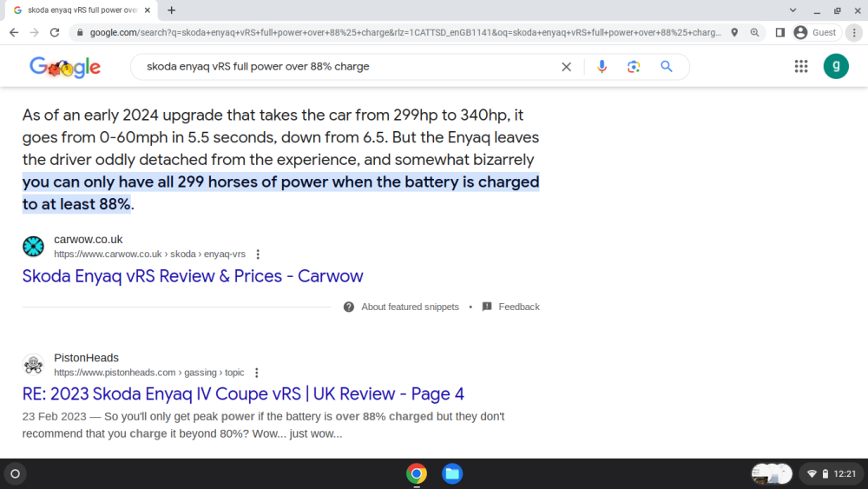Go back to the previous page
Viewport: 868px width, 489px height.
click(x=14, y=33)
